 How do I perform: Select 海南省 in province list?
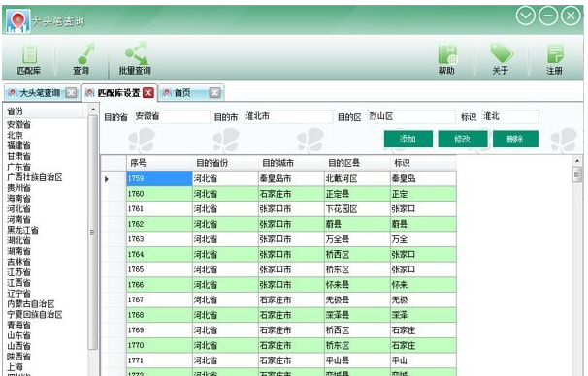click(18, 198)
